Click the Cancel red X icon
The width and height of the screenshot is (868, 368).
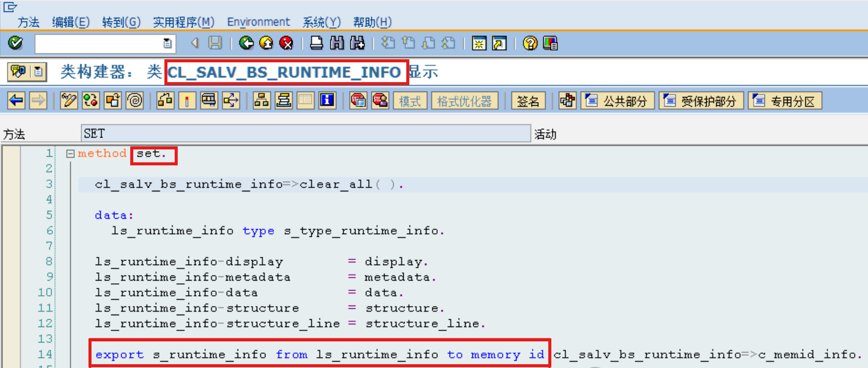287,43
